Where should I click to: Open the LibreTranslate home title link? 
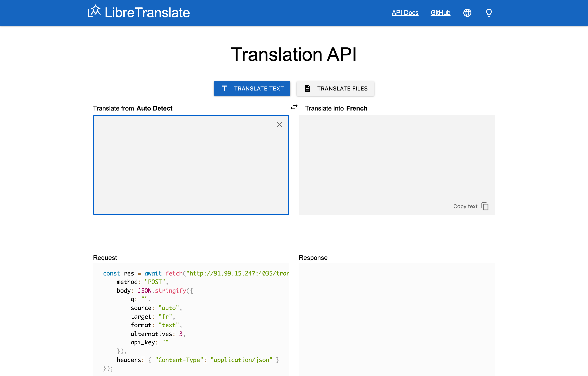click(147, 13)
